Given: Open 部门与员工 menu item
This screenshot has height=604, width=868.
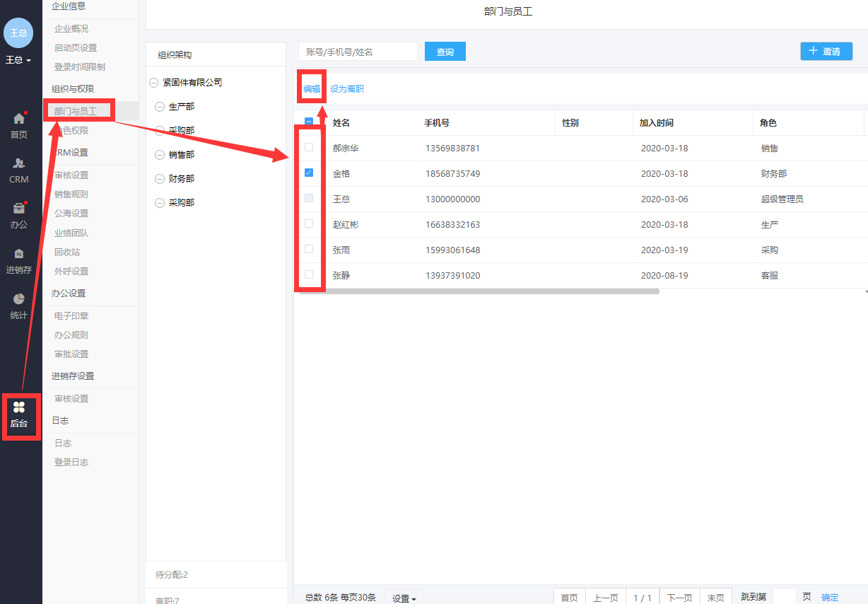Looking at the screenshot, I should tap(76, 111).
